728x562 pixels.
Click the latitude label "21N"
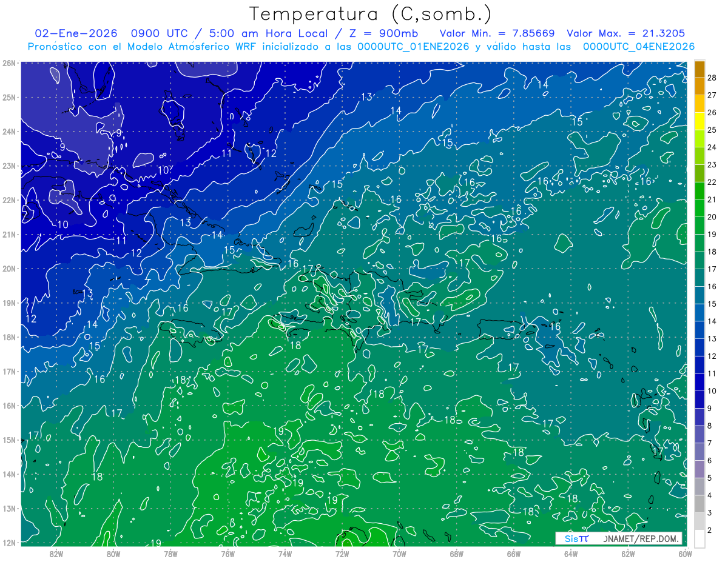pyautogui.click(x=9, y=234)
